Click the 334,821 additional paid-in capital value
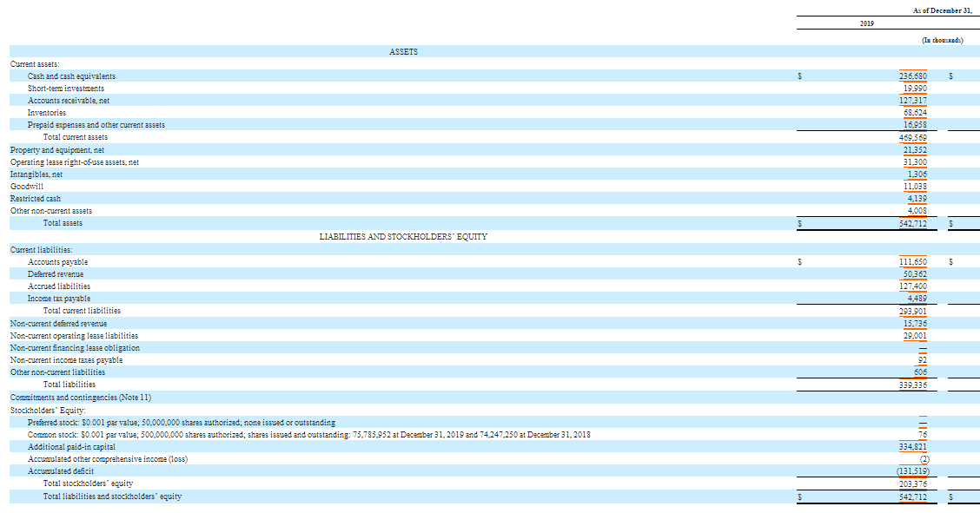 pos(913,447)
